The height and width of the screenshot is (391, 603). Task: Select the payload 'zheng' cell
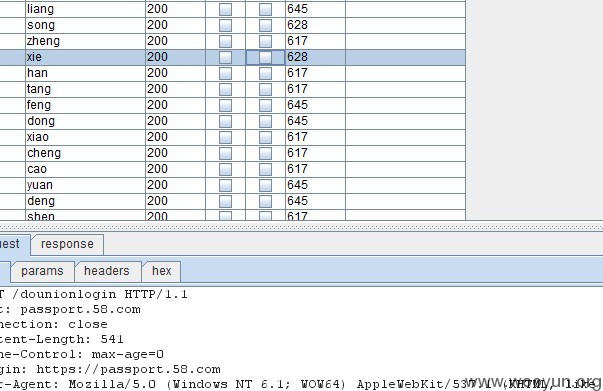pyautogui.click(x=85, y=41)
